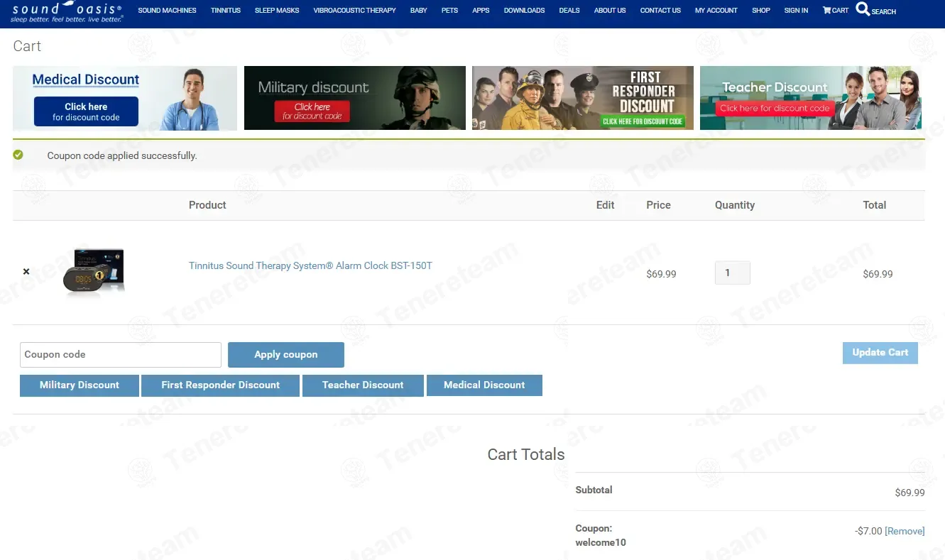The image size is (945, 560).
Task: Click the First Responder Discount banner
Action: tap(583, 98)
